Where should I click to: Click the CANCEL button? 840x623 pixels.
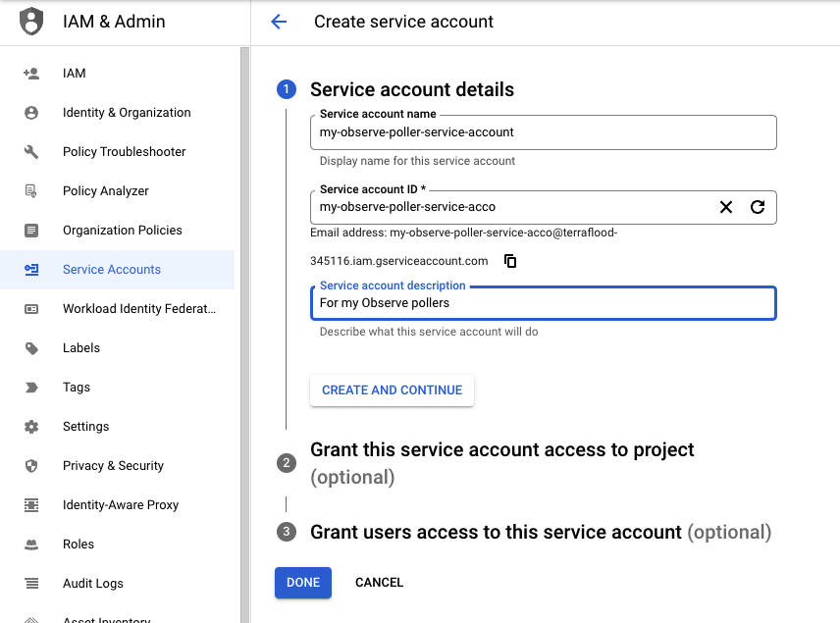(380, 583)
